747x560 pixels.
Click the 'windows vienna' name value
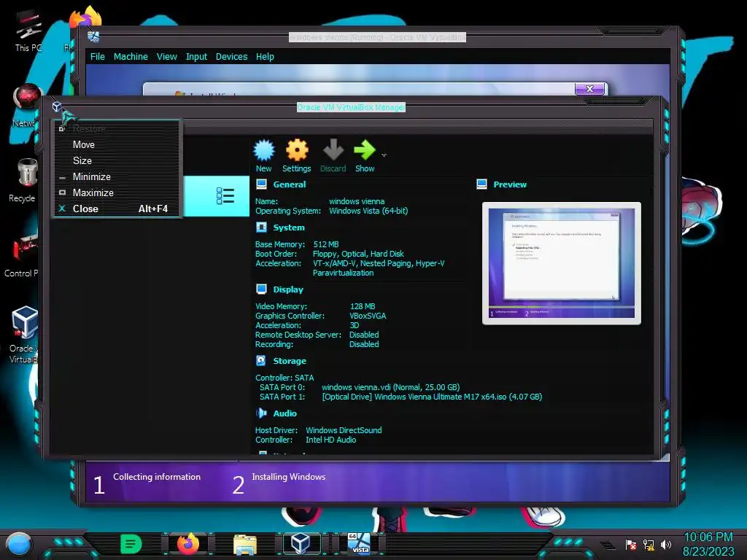click(x=357, y=201)
